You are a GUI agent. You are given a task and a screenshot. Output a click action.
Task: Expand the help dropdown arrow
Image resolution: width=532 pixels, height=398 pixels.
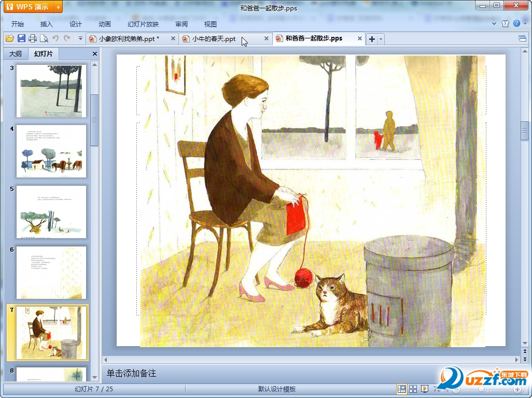(x=525, y=23)
